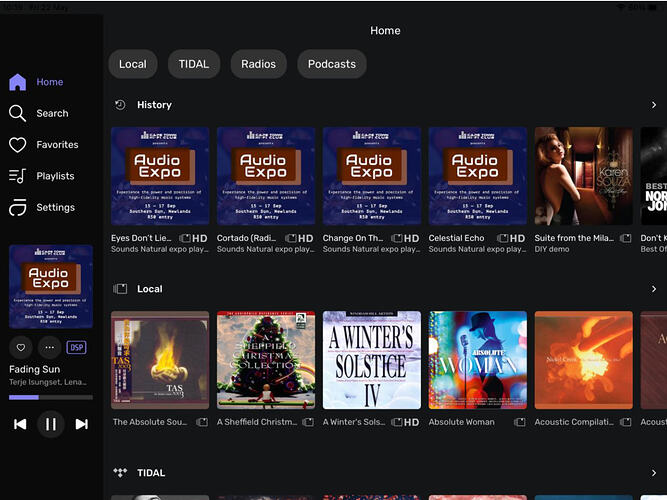Open Favorites heart icon in sidebar
The height and width of the screenshot is (500, 667).
pyautogui.click(x=17, y=145)
